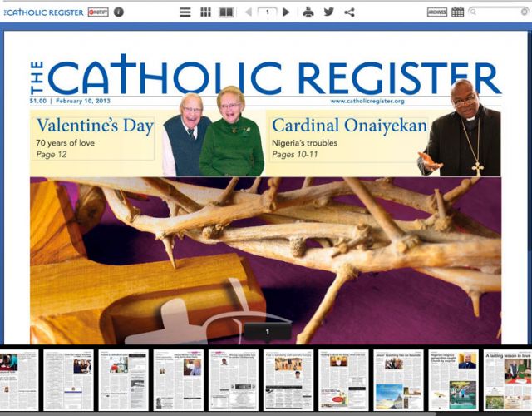Viewport: 532px width, 416px height.
Task: Click the printer icon
Action: point(308,12)
